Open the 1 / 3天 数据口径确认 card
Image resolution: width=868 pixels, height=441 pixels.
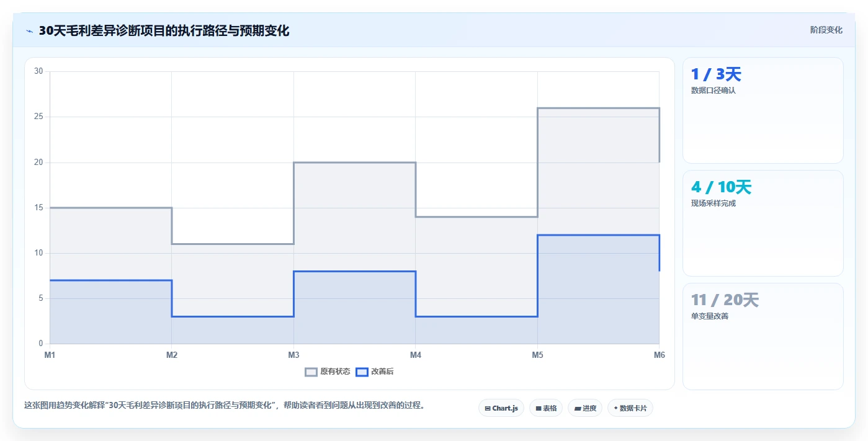click(763, 110)
